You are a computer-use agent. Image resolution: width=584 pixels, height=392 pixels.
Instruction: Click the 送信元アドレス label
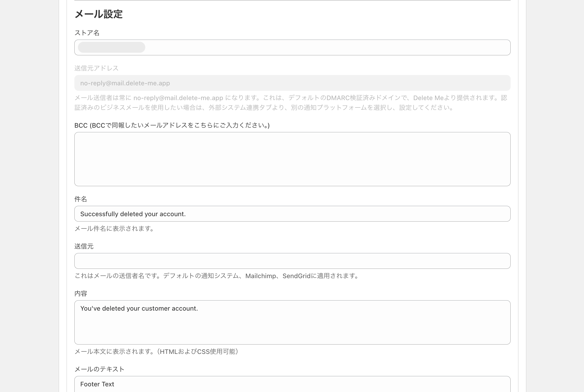click(x=96, y=68)
